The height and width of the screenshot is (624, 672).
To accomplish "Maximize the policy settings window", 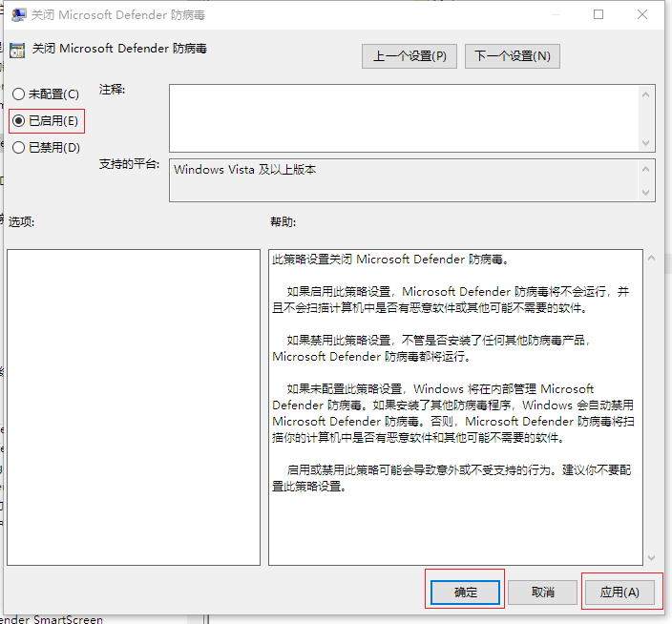I will pos(598,15).
